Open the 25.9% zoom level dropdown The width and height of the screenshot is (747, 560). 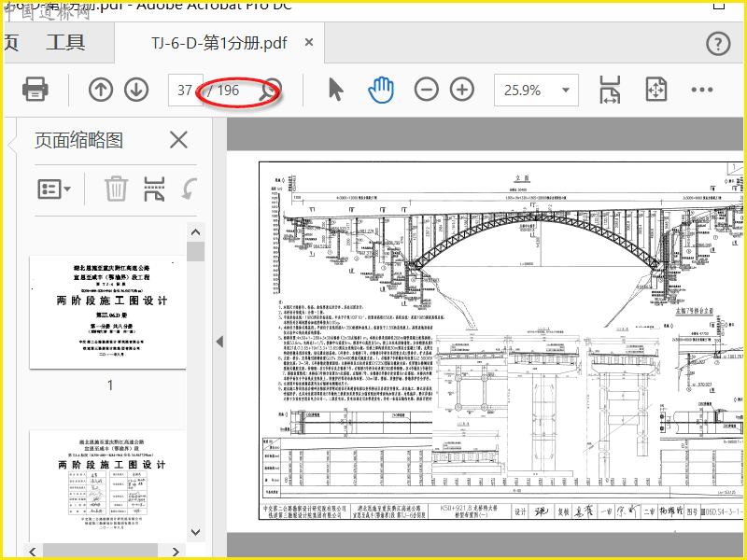click(x=536, y=90)
